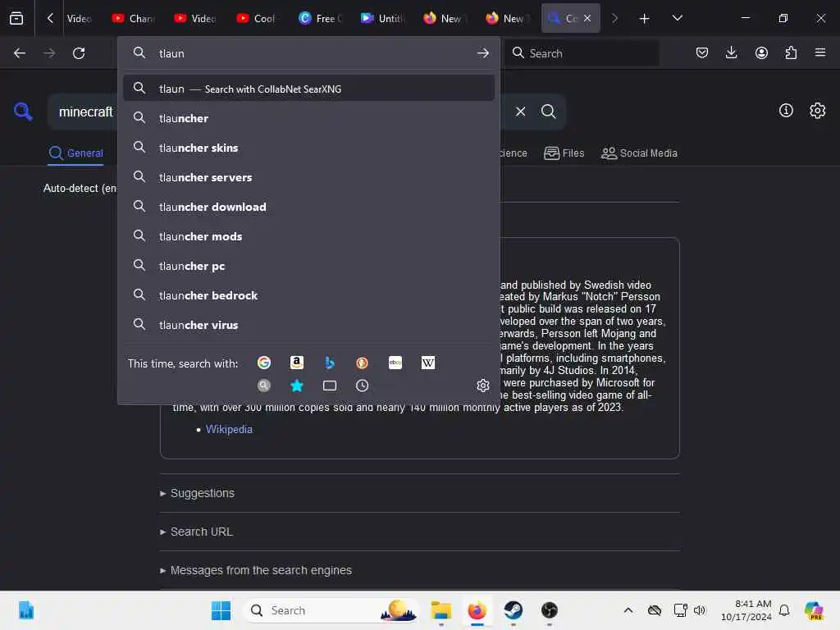Show hidden system tray icons
The width and height of the screenshot is (840, 630).
(x=628, y=610)
